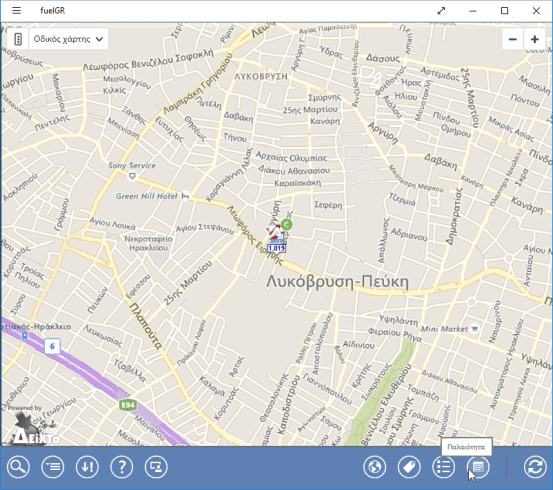This screenshot has height=490, width=553.
Task: Click the Green Hill Hotel map label
Action: click(146, 196)
